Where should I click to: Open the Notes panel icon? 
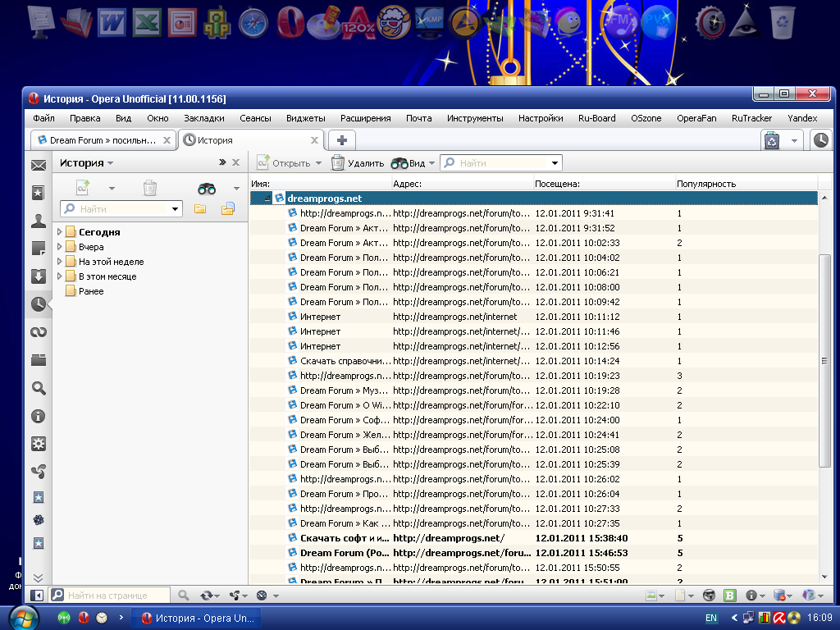(38, 249)
